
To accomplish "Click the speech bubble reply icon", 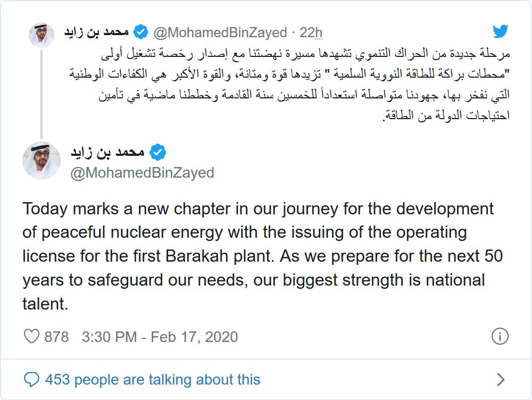I will 32,379.
